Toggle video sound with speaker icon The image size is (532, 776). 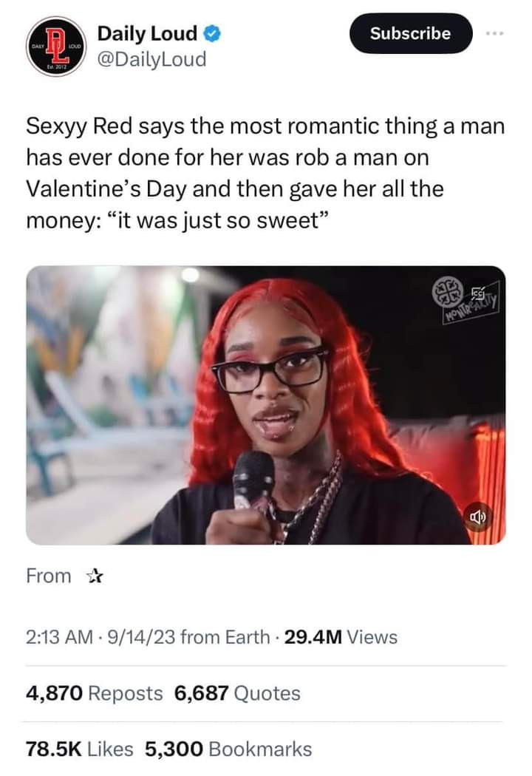(477, 517)
